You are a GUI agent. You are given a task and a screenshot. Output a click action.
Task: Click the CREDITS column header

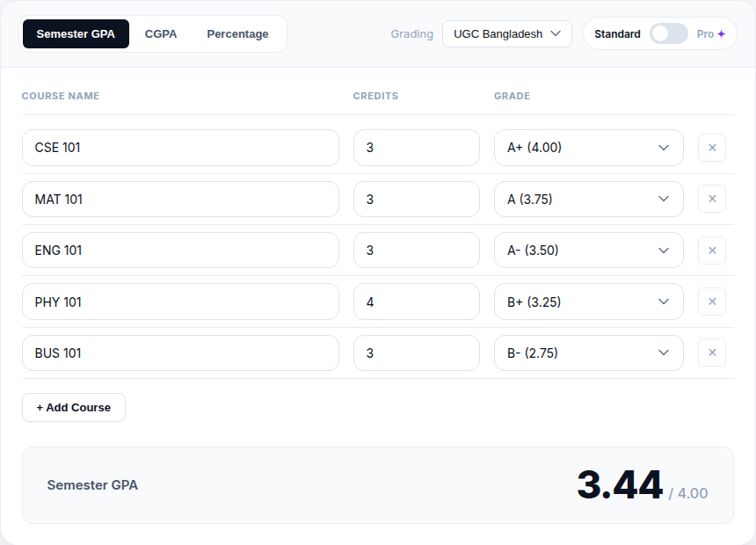(375, 96)
